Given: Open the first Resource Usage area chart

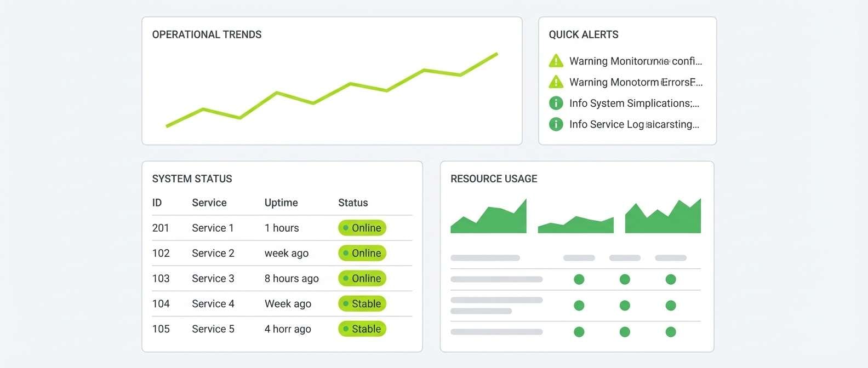Looking at the screenshot, I should tap(488, 216).
